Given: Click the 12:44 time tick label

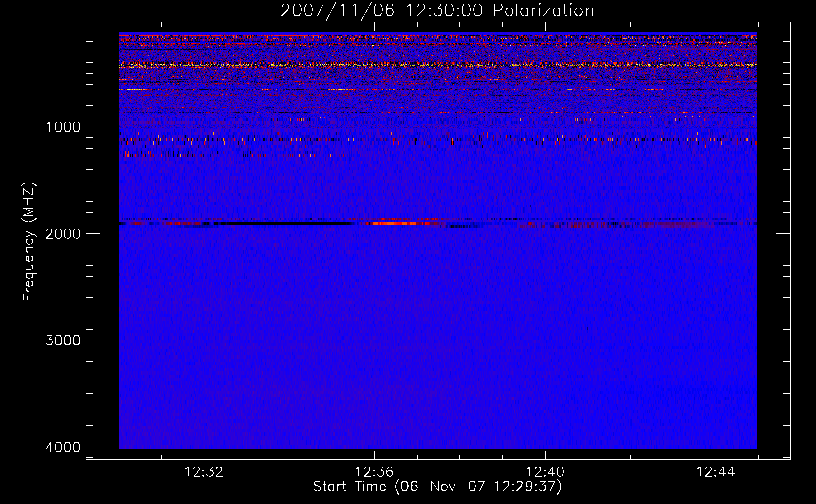Looking at the screenshot, I should pos(716,472).
